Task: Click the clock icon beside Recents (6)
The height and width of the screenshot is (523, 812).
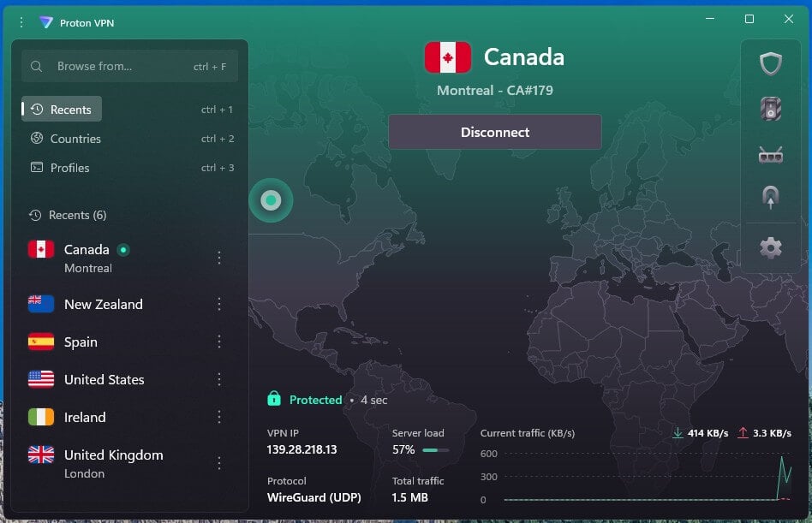Action: (35, 215)
